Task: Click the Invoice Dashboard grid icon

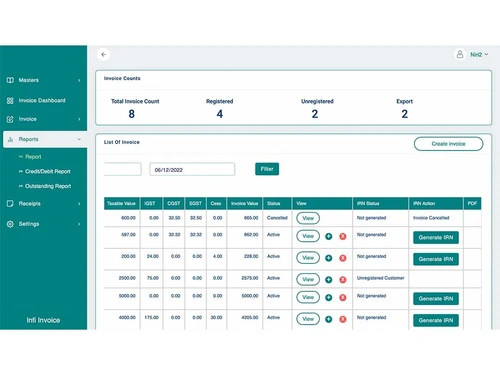Action: (x=10, y=100)
